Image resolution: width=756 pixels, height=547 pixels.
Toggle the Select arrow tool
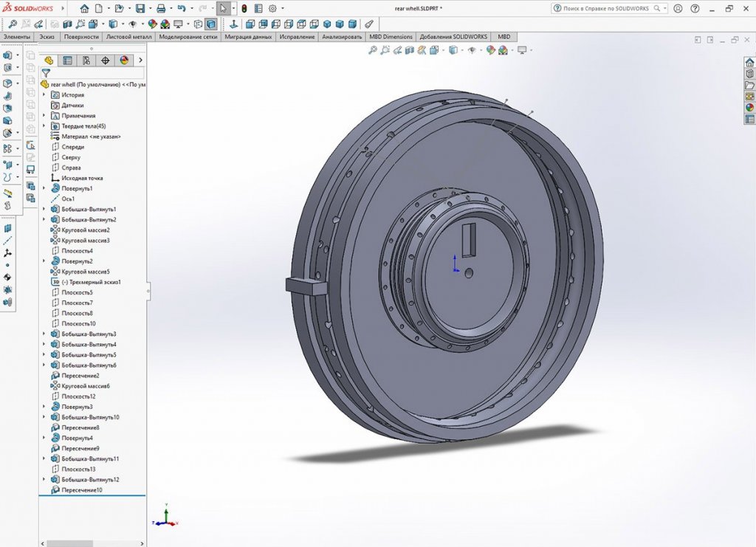222,9
